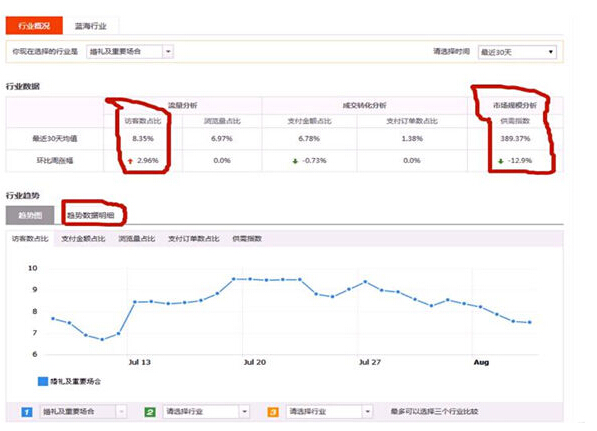Click the Jul 20 date label on chart
The height and width of the screenshot is (431, 597).
tap(255, 362)
